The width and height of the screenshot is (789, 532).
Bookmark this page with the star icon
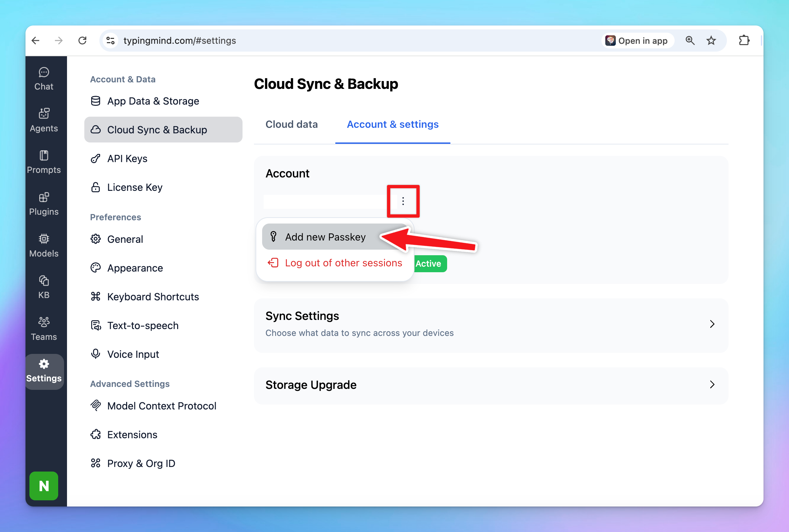711,41
